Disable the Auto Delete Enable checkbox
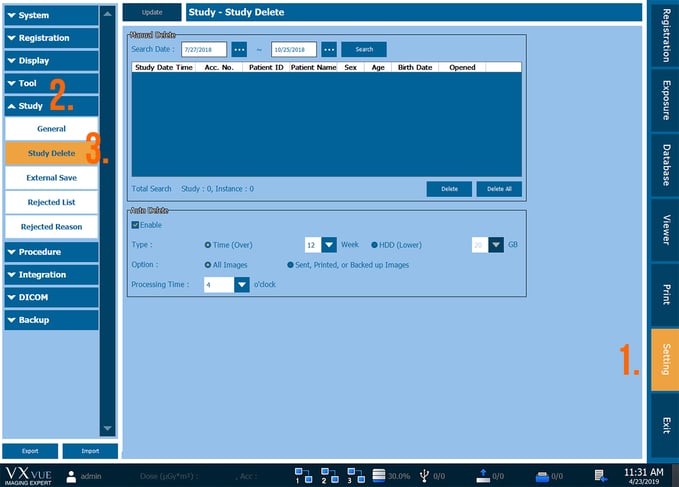The height and width of the screenshot is (487, 679). point(136,225)
